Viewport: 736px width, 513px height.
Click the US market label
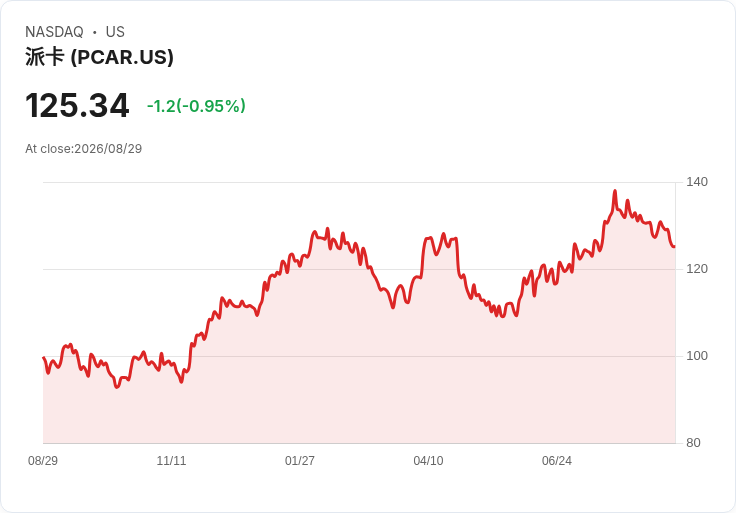[115, 32]
